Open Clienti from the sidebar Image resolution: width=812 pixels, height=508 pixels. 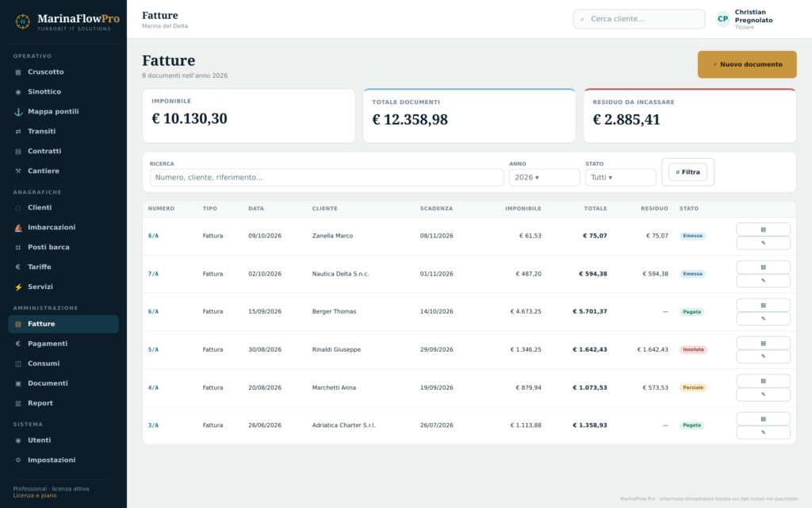[x=63, y=207]
